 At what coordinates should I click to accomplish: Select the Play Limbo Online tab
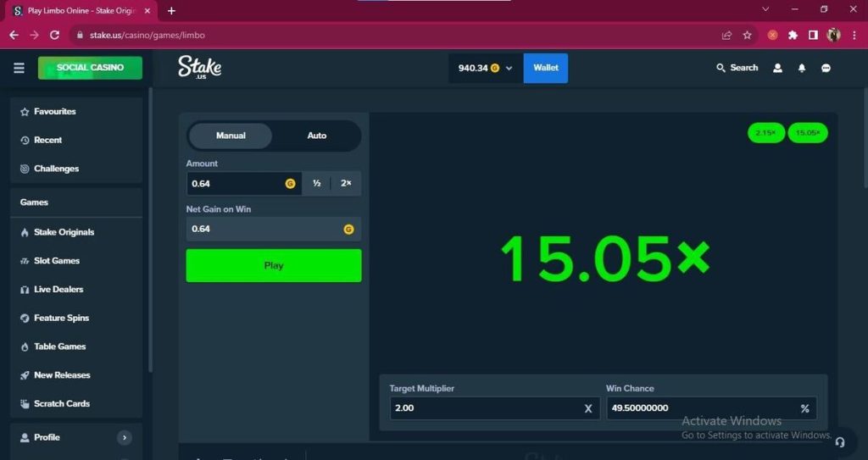click(82, 11)
